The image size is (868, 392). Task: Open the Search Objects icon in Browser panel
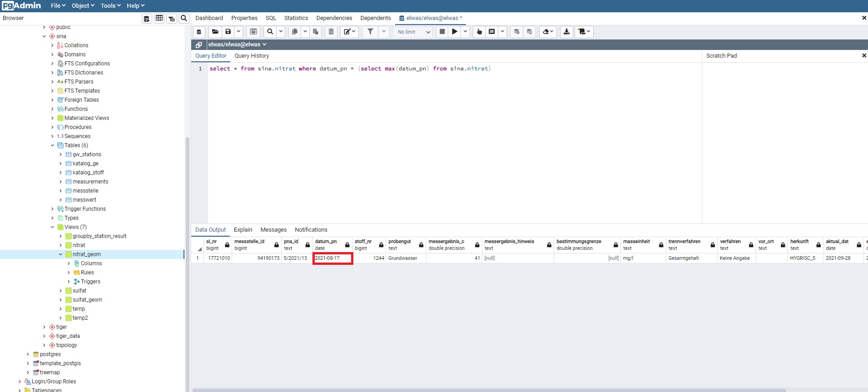[184, 18]
